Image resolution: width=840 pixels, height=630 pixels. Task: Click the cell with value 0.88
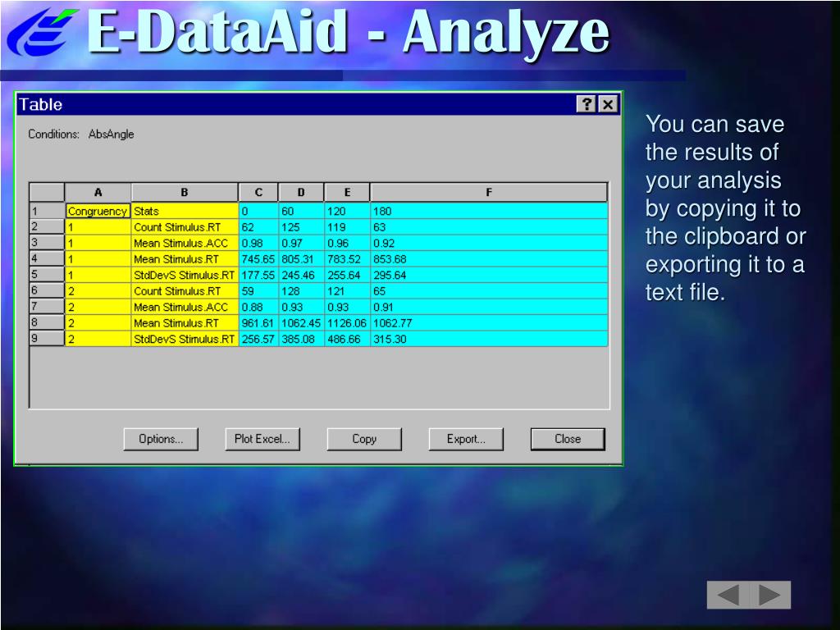(x=258, y=308)
